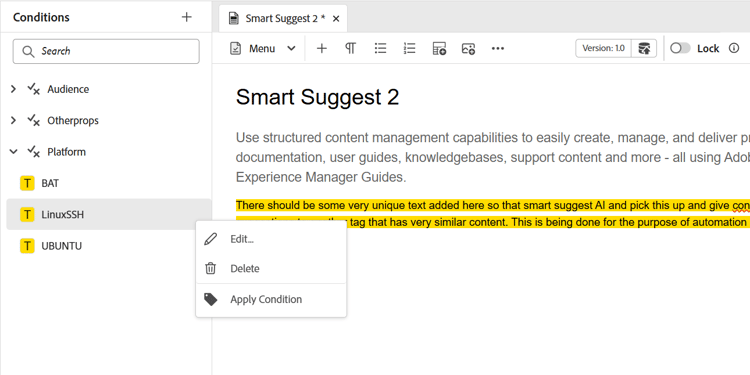This screenshot has width=750, height=375.
Task: Toggle the Lock switch
Action: pos(680,48)
